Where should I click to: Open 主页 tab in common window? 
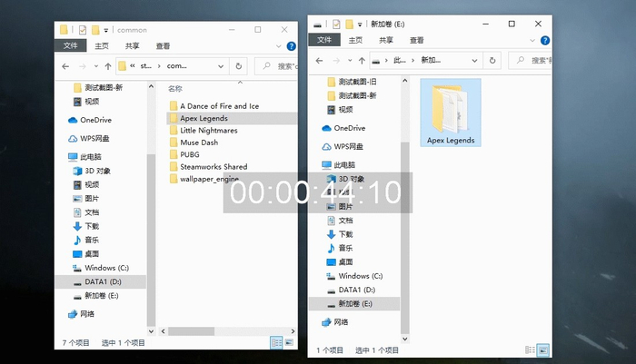point(102,46)
